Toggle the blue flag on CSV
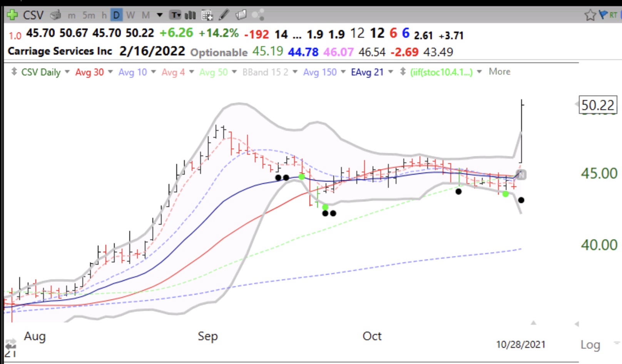Image resolution: width=622 pixels, height=364 pixels. tap(603, 15)
